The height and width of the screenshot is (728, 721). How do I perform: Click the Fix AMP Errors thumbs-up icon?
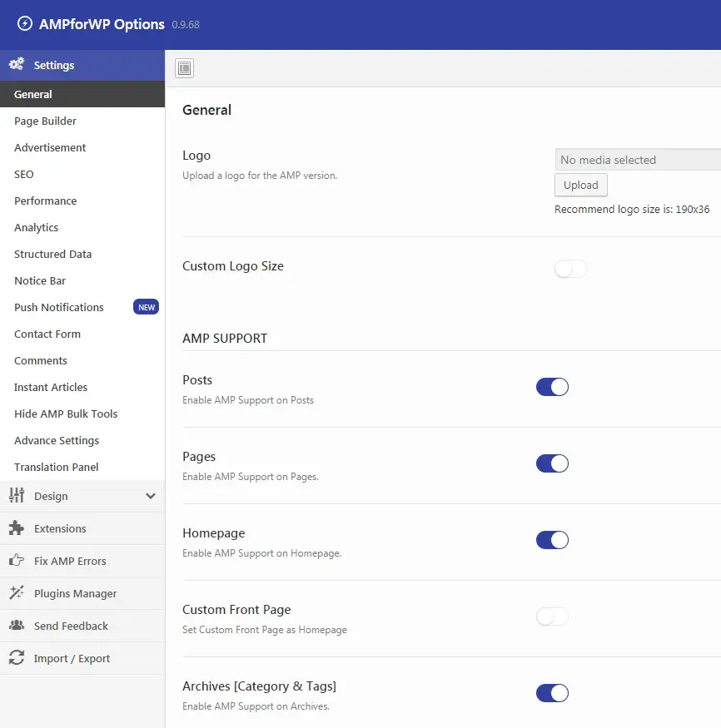pos(17,561)
